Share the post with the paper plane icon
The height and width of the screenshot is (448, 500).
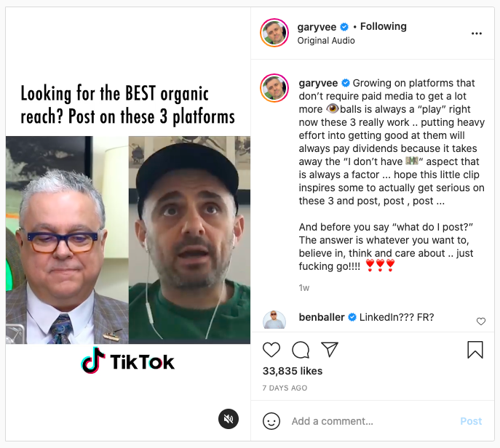pyautogui.click(x=330, y=349)
